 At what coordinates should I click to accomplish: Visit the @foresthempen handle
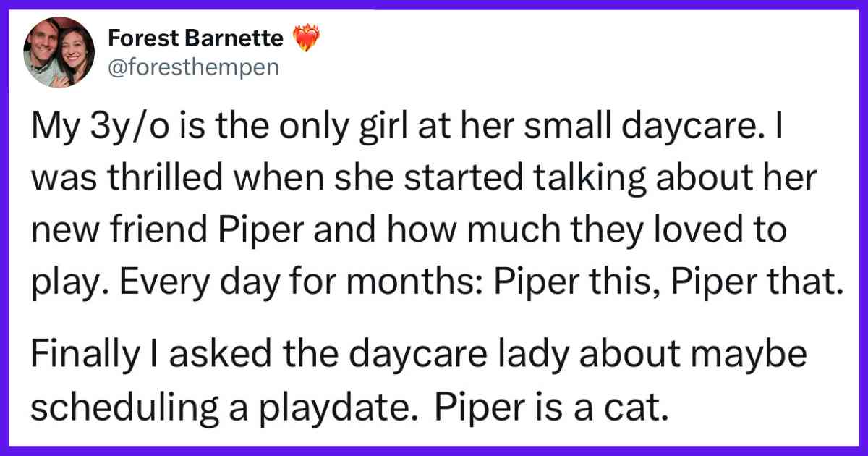191,69
